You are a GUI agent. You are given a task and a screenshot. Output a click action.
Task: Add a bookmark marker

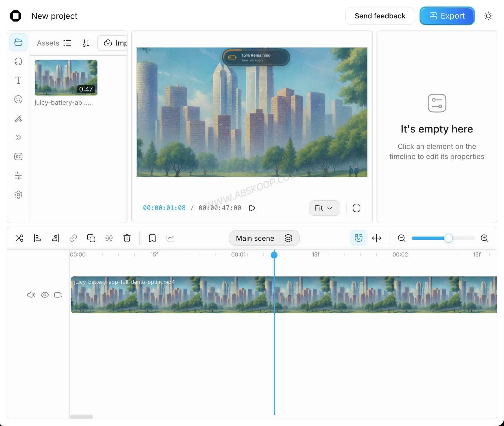click(152, 238)
